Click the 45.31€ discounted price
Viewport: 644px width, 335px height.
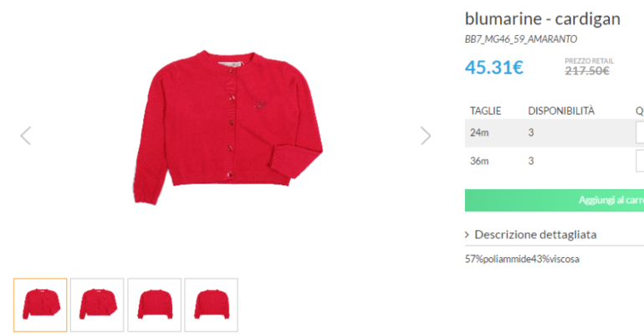tap(494, 67)
